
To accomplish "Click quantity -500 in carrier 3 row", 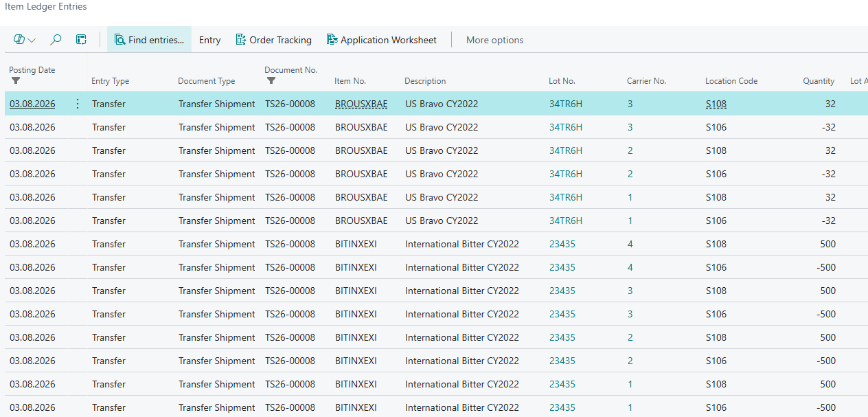I will (x=826, y=315).
